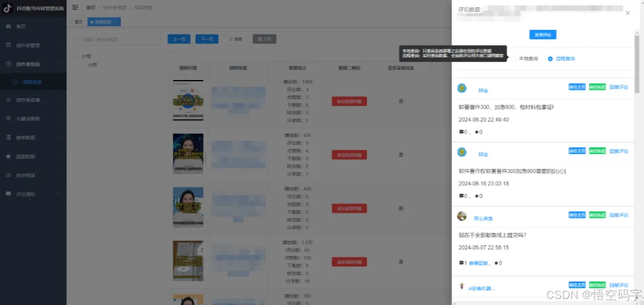
Task: Click the 上一页 previous page button
Action: [179, 39]
